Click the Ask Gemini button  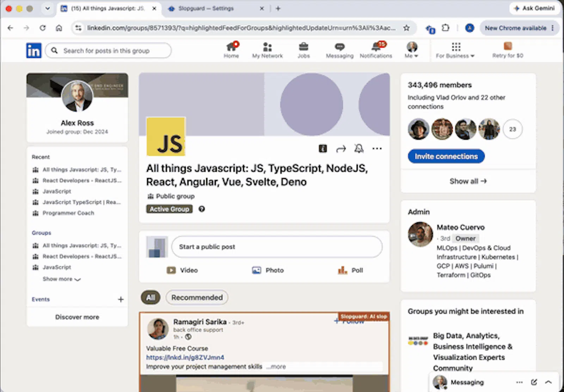(x=534, y=8)
